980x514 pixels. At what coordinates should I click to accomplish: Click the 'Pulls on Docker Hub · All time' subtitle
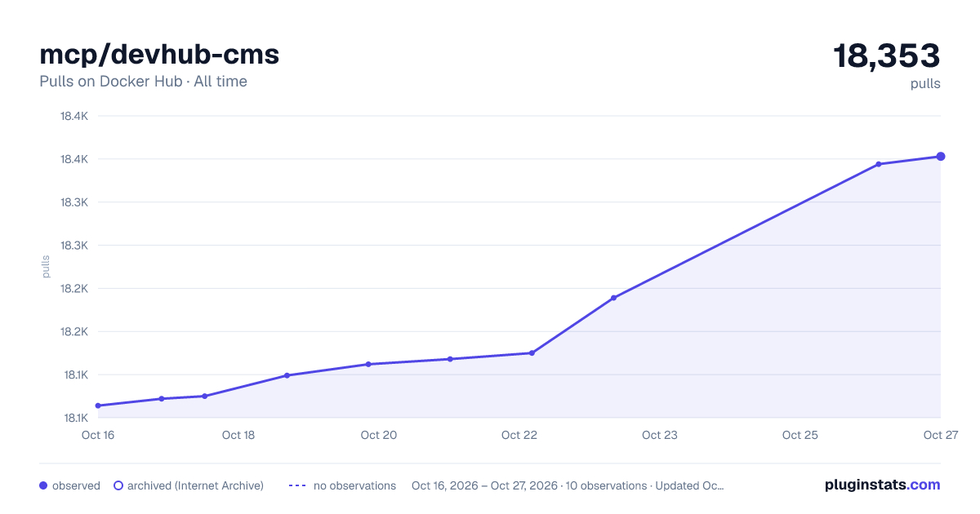click(143, 82)
